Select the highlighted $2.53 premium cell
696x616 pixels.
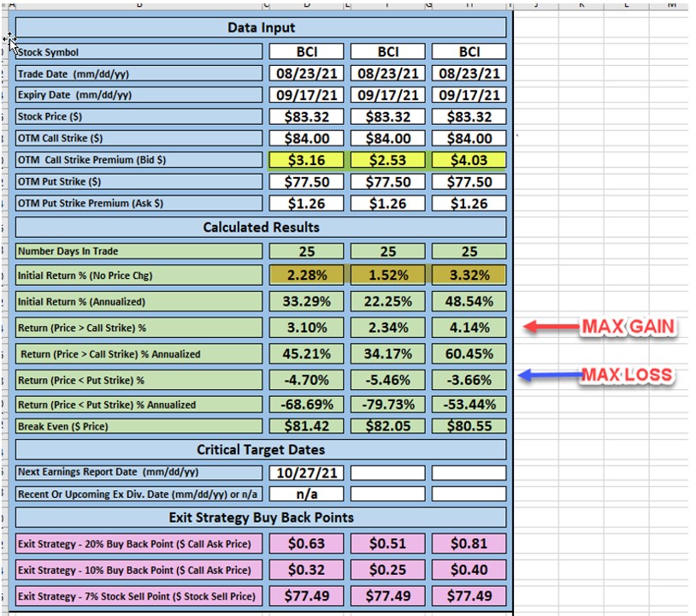tap(387, 159)
